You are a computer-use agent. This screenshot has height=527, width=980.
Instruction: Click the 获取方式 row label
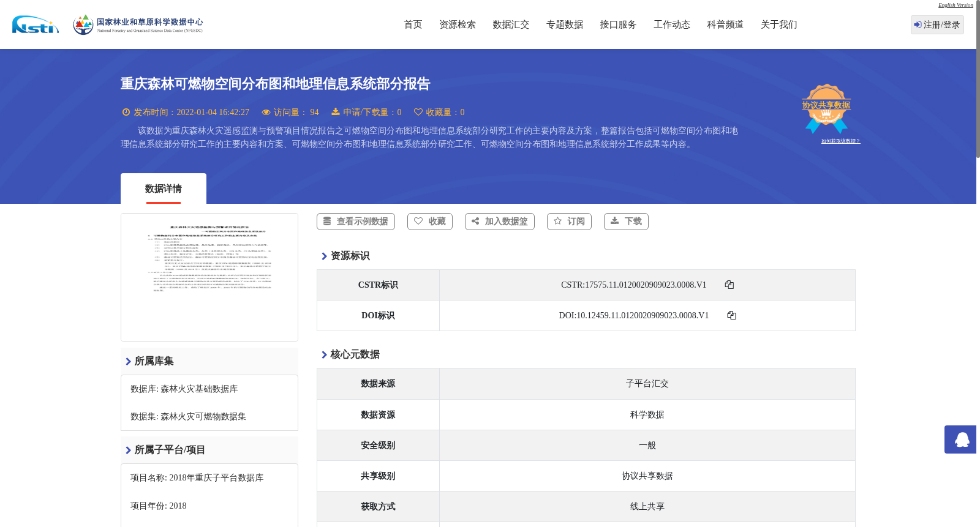point(378,506)
